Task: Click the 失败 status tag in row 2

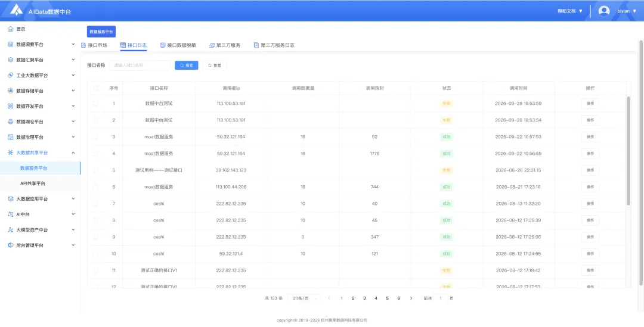Action: coord(447,120)
